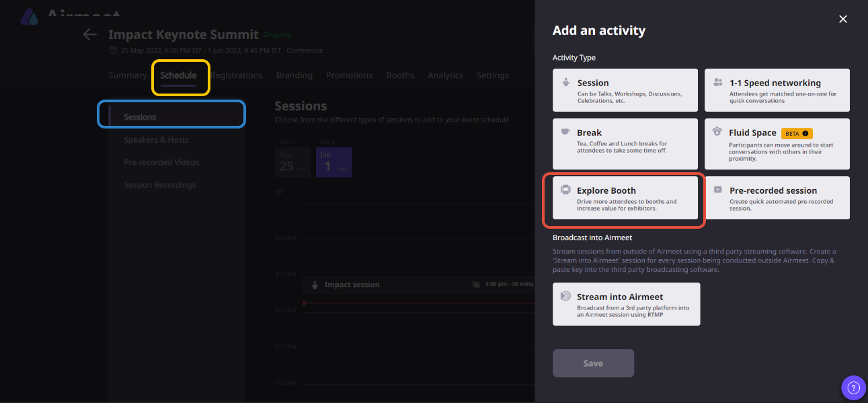Click the Session microphone icon

[x=565, y=83]
